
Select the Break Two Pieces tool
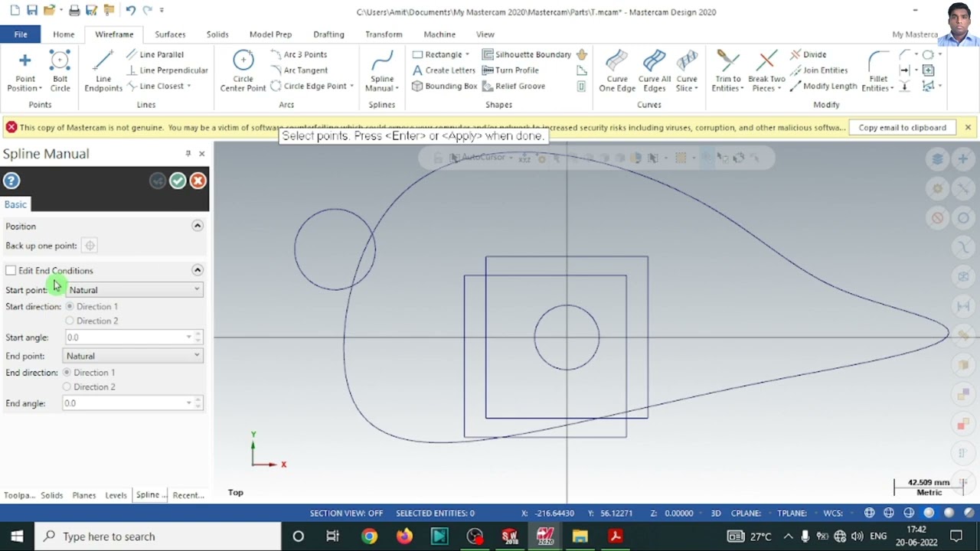[766, 71]
